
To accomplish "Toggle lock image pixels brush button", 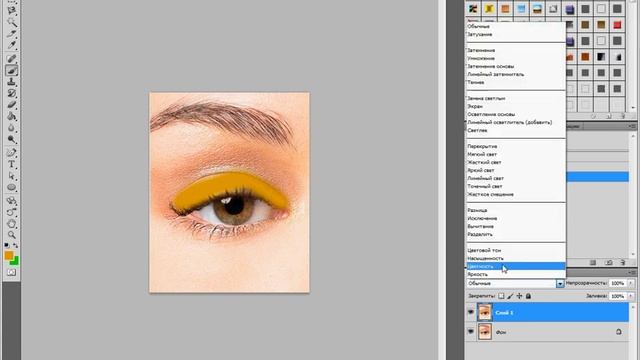I will point(510,296).
